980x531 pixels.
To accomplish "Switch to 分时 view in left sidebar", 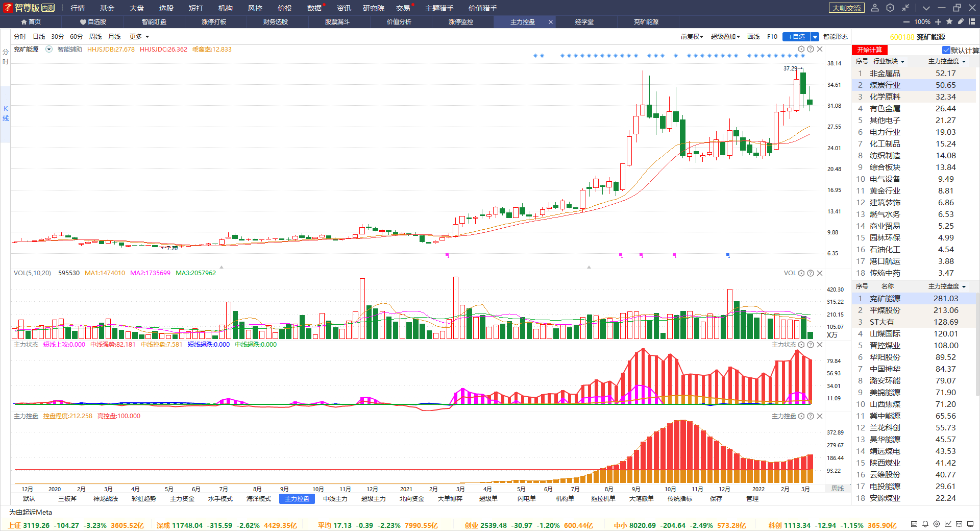I will click(x=6, y=57).
